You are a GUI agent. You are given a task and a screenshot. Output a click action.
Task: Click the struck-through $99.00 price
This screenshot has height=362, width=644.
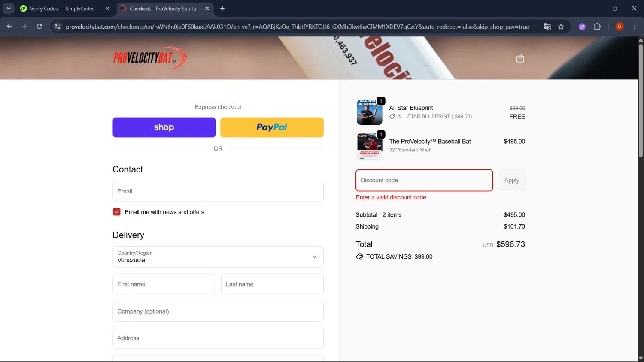(517, 108)
